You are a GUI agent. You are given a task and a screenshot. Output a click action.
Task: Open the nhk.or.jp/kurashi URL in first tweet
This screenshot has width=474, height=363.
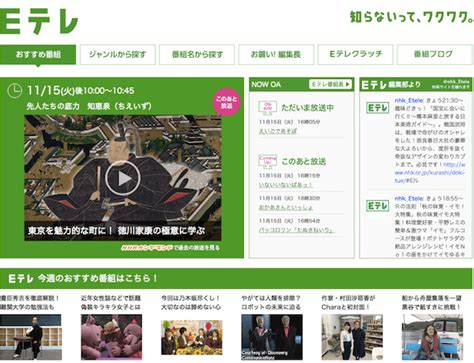pos(430,173)
